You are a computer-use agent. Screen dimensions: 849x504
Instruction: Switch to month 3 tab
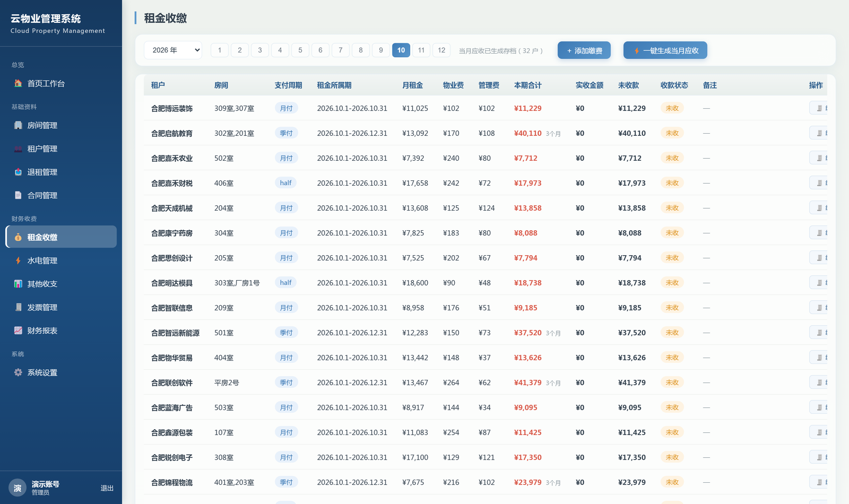260,50
